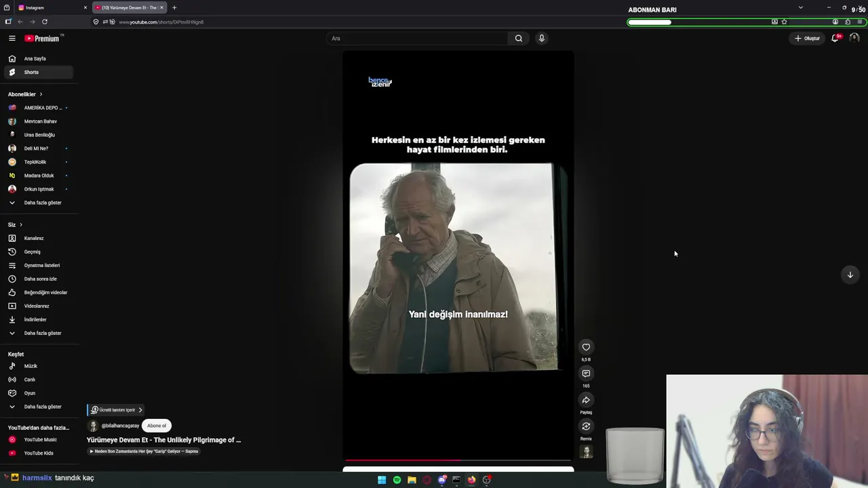
Task: Open File Explorer from the taskbar
Action: [412, 480]
